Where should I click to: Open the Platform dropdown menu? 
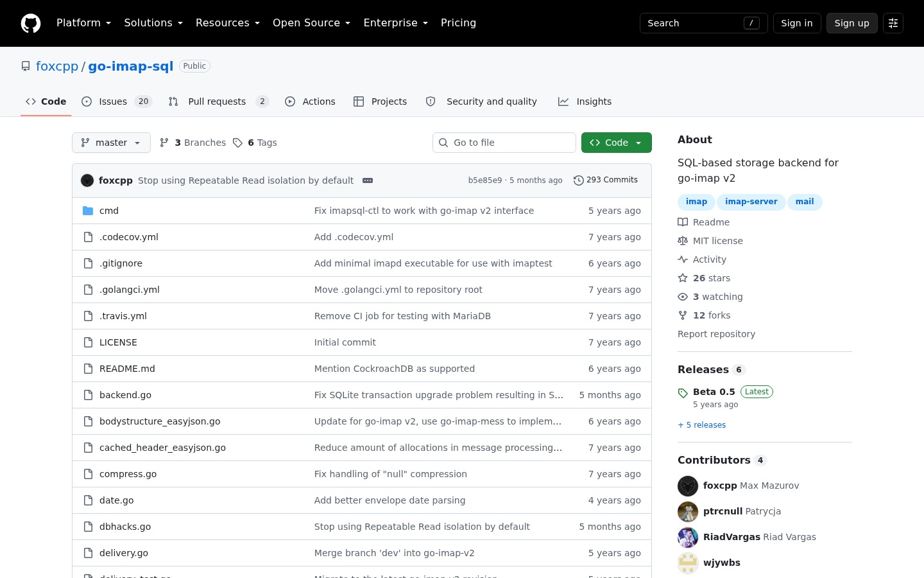84,23
